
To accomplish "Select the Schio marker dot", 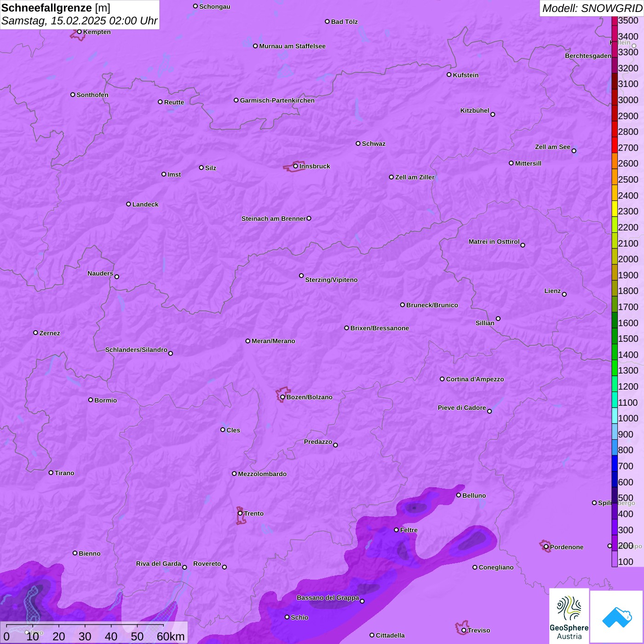I will click(x=287, y=617).
